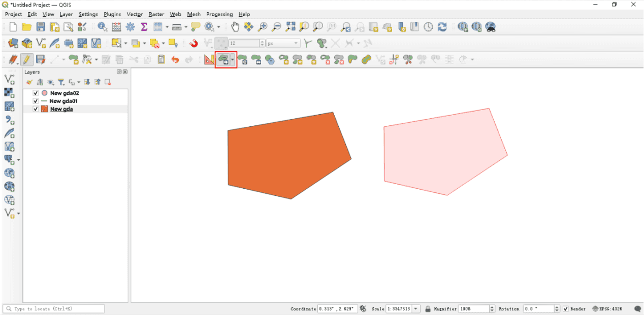The height and width of the screenshot is (315, 644).
Task: Toggle the Render checkbox in status bar
Action: [x=566, y=309]
